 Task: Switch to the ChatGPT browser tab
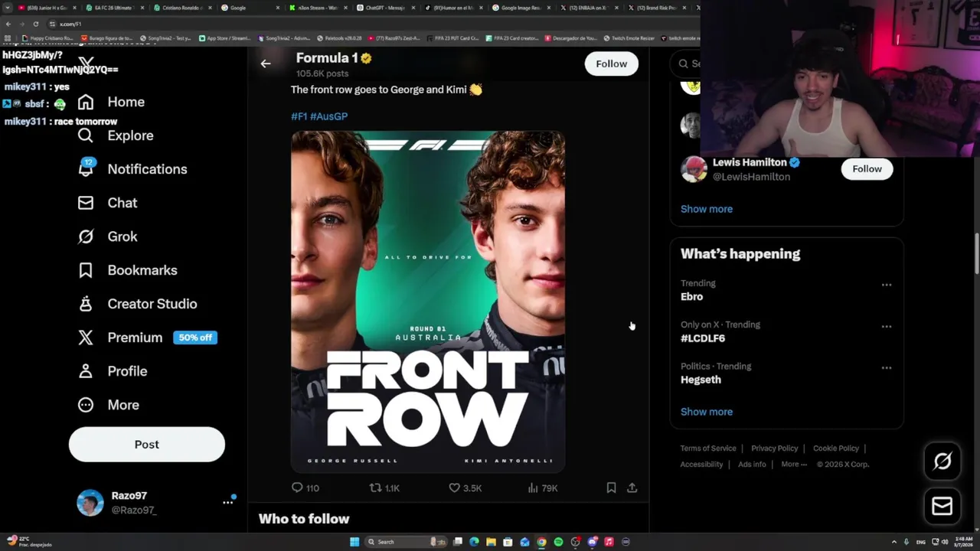[386, 8]
